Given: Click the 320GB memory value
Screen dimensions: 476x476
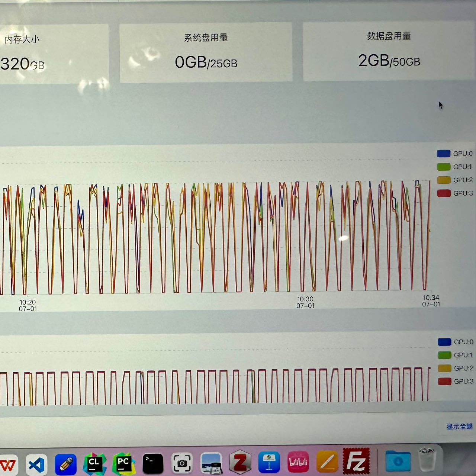Looking at the screenshot, I should coord(22,64).
